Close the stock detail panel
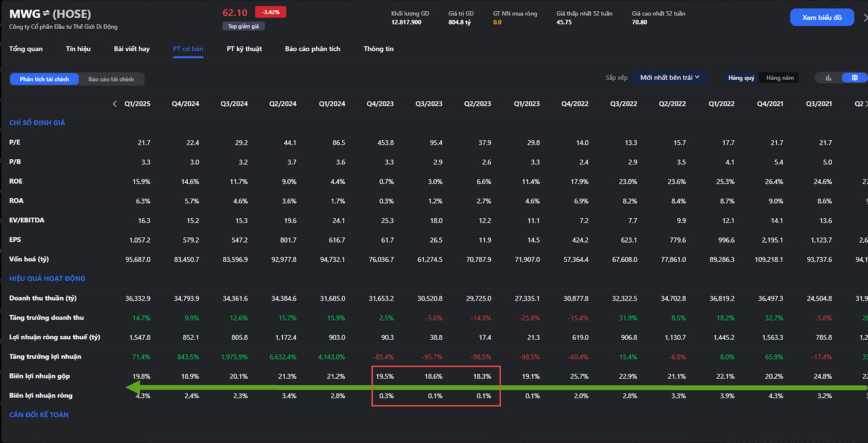This screenshot has height=443, width=868. pyautogui.click(x=865, y=18)
